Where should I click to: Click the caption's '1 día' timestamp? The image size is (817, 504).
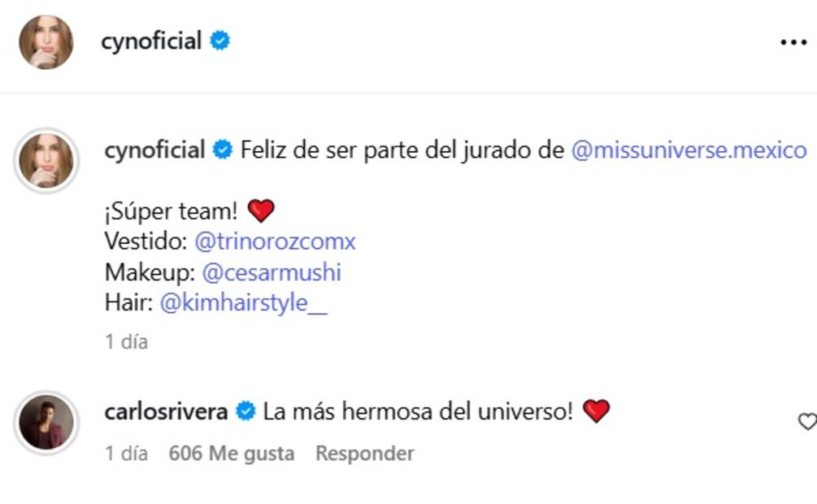tap(126, 342)
